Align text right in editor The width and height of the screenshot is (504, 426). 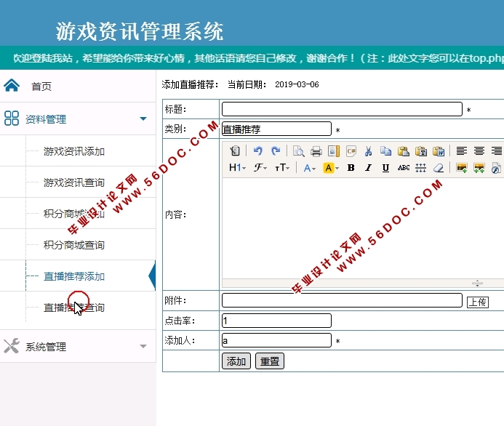[497, 150]
